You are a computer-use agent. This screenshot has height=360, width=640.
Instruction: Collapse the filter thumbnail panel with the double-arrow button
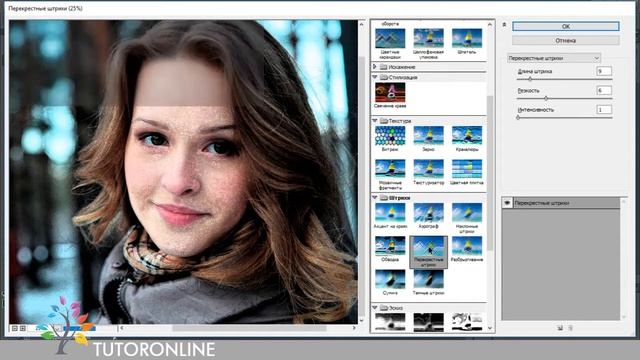tap(504, 25)
